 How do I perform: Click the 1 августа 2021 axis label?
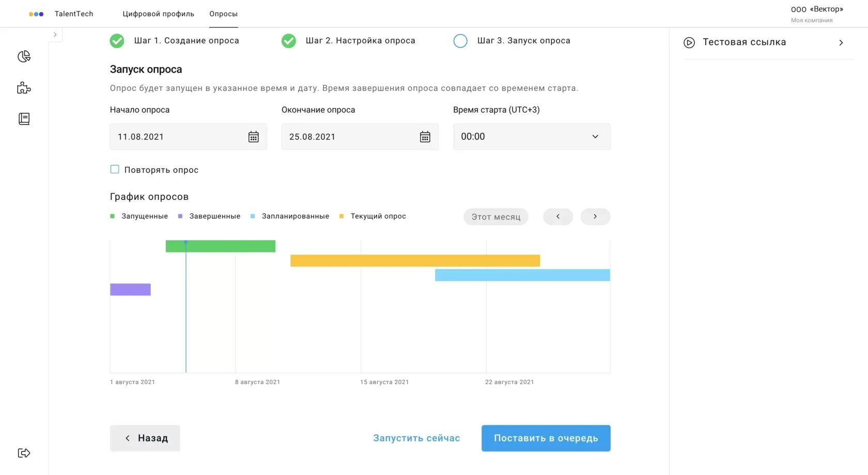click(132, 382)
